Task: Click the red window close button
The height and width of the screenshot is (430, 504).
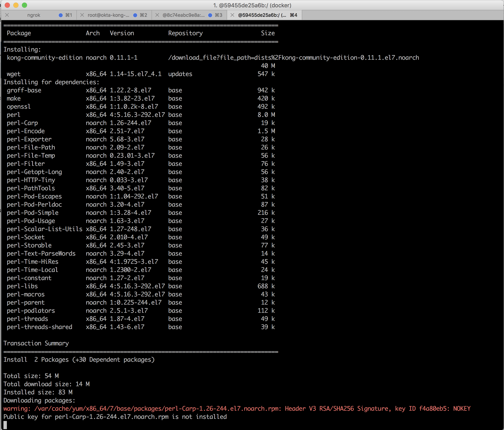Action: coord(7,5)
